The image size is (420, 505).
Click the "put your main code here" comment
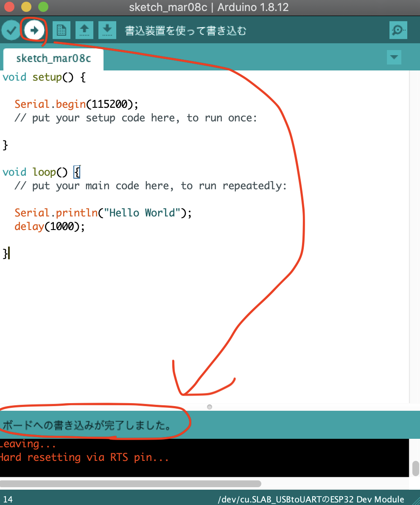point(151,186)
